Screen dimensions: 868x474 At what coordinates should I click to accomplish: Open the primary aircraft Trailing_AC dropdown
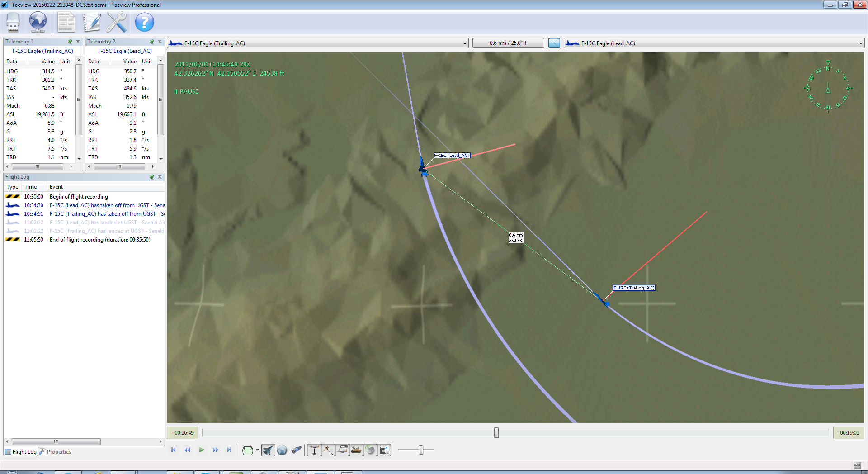(318, 43)
